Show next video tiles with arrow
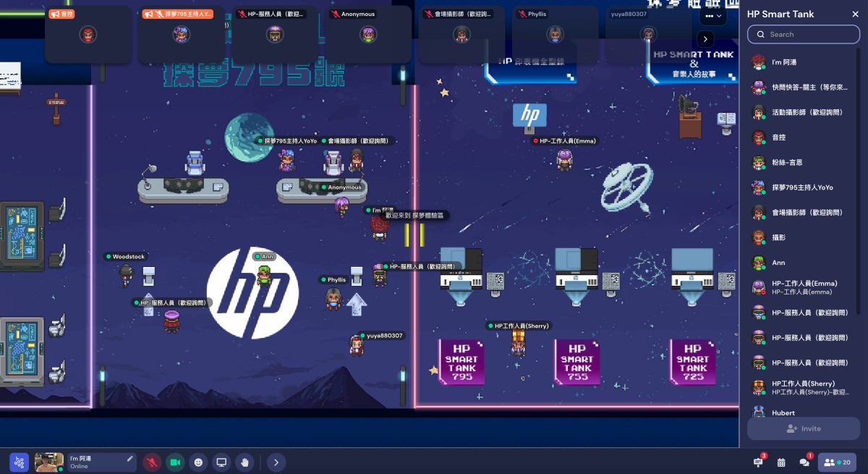 click(x=706, y=39)
